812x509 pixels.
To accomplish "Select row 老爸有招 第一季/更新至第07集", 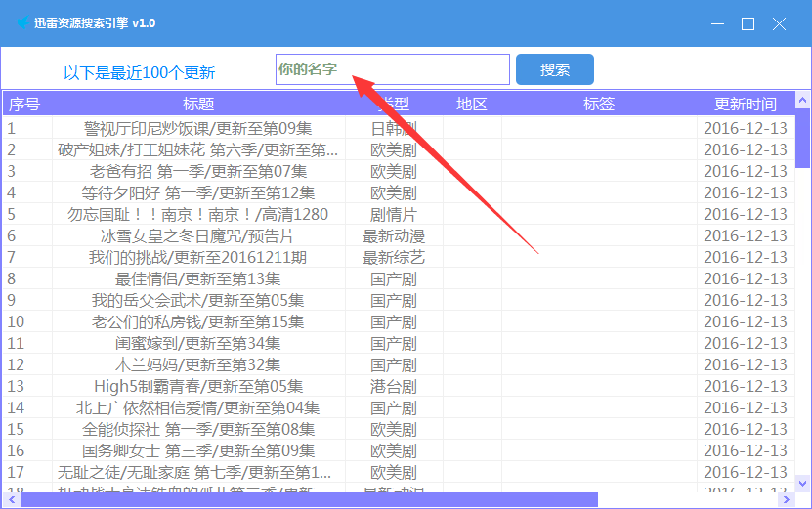I will pyautogui.click(x=399, y=171).
